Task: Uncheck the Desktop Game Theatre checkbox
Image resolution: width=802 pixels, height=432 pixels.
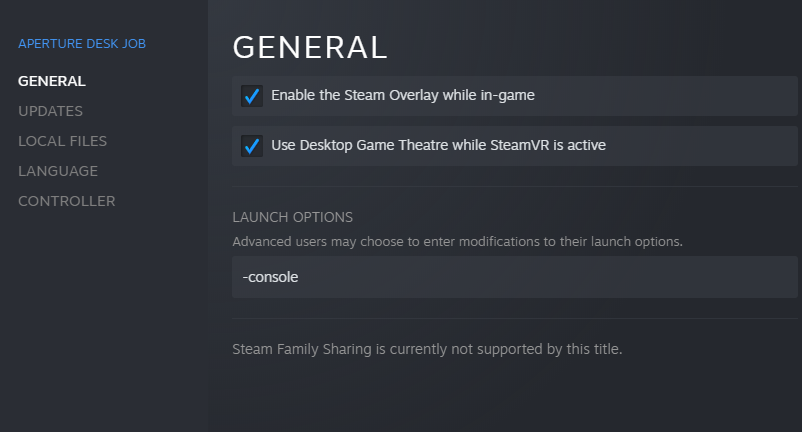Action: [251, 146]
